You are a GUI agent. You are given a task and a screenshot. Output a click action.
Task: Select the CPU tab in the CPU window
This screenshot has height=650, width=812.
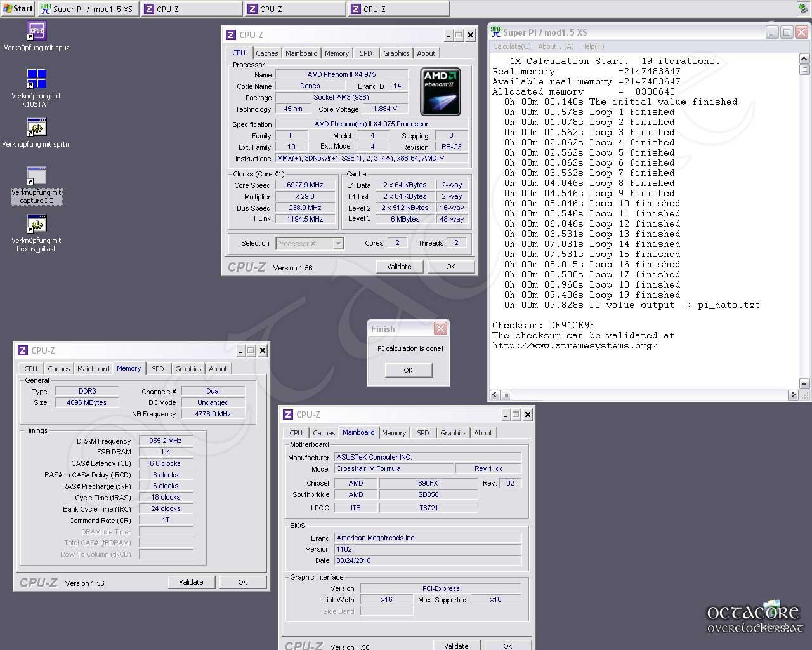pyautogui.click(x=239, y=53)
